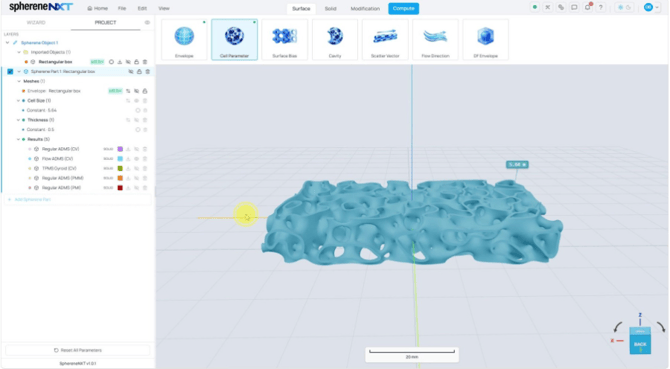
Task: Click Reset All Parameters
Action: 78,350
